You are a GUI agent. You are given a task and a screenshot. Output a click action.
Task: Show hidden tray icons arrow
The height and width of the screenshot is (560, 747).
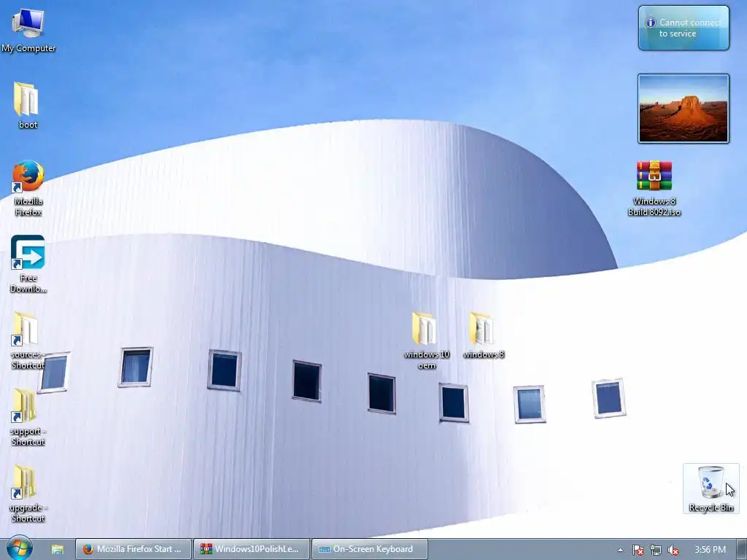click(x=620, y=550)
